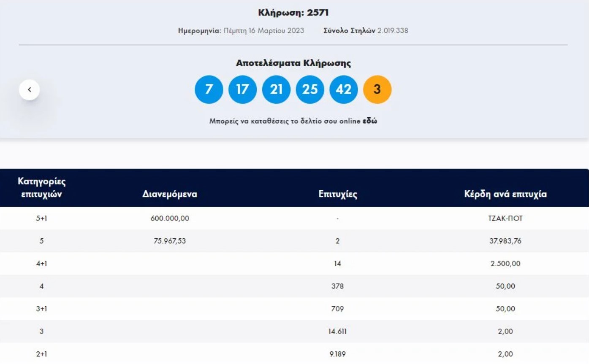Expand the winnings row for category 3+1

point(294,308)
